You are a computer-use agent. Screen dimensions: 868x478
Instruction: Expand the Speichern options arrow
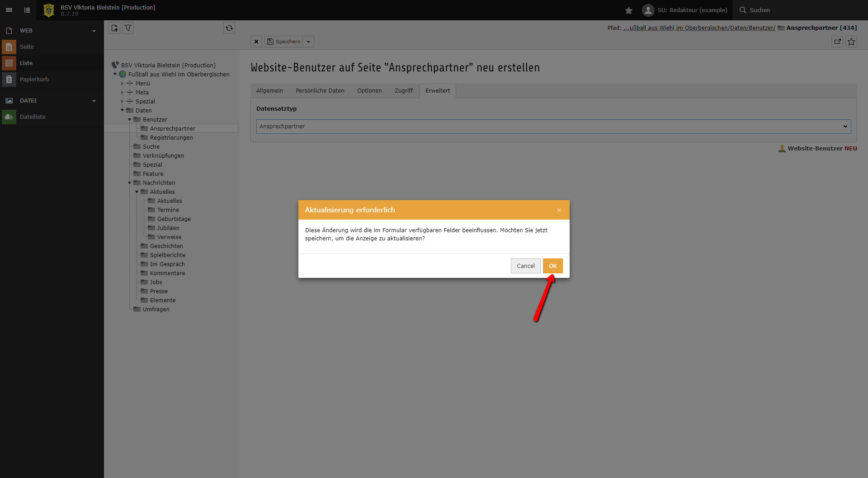[x=308, y=42]
